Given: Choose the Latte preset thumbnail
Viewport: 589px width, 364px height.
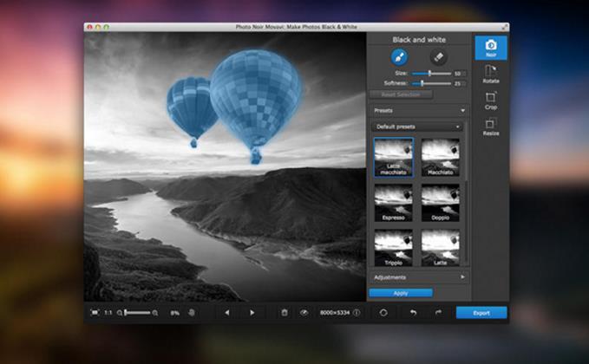Looking at the screenshot, I should coord(441,248).
